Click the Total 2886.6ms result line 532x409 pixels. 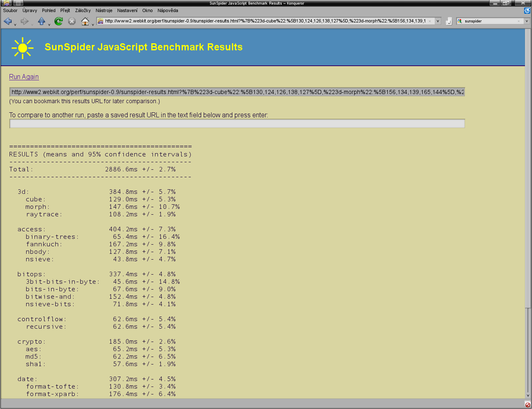pyautogui.click(x=92, y=169)
